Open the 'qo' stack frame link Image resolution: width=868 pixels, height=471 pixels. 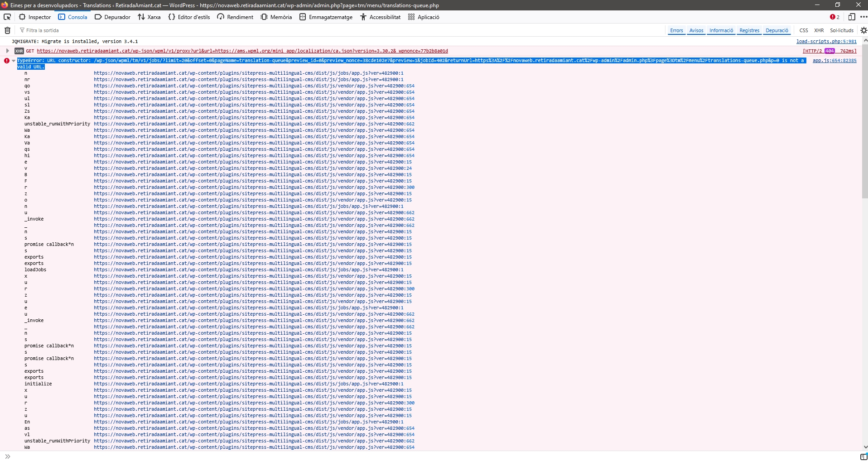pos(254,86)
